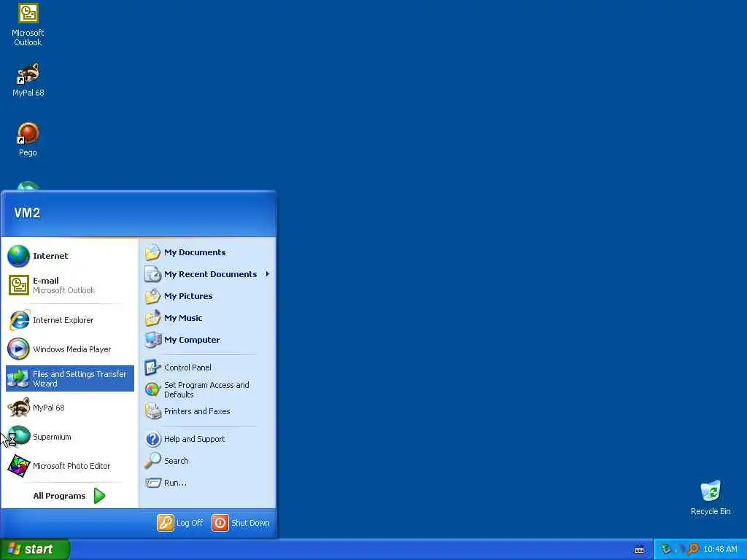Select Windows Media Player text entry
Screen dimensions: 747x560
(72, 349)
